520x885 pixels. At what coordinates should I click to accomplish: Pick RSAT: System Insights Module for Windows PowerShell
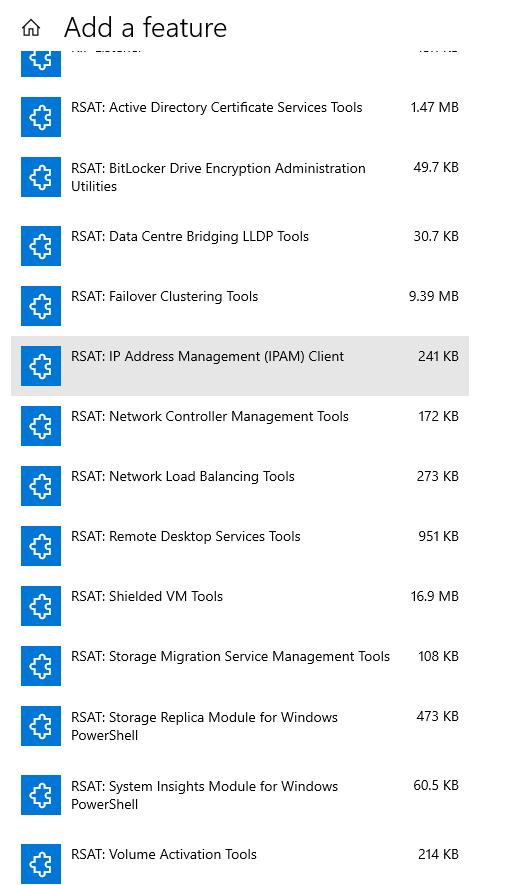coord(240,799)
